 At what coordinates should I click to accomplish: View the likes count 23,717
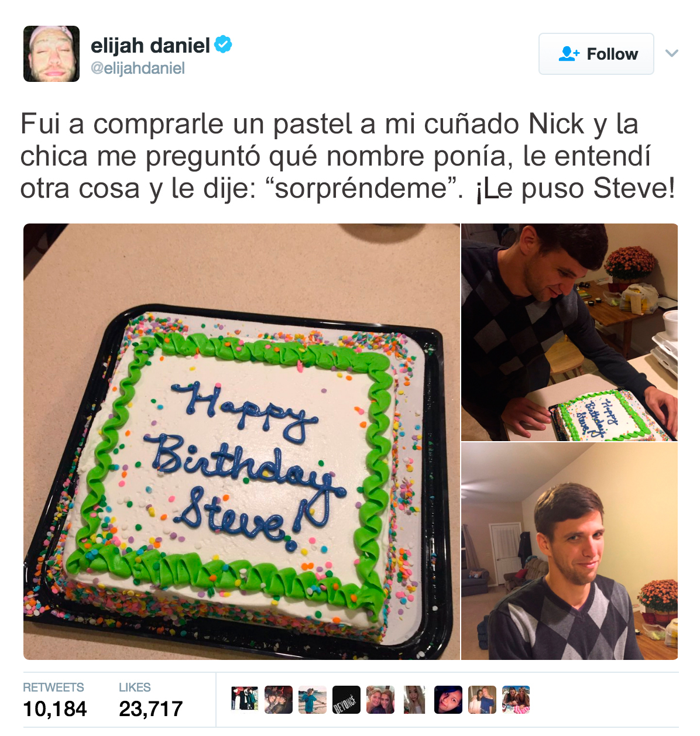[x=151, y=709]
